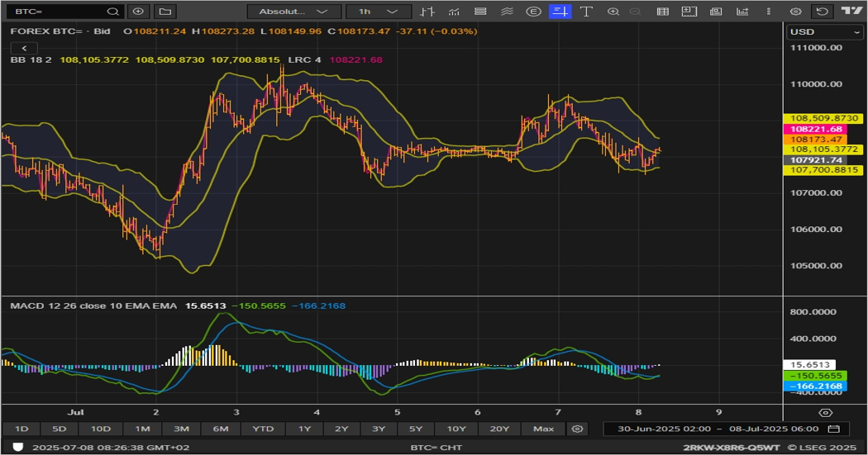This screenshot has height=455, width=868.
Task: Click the add instrument plus icon
Action: (x=138, y=11)
